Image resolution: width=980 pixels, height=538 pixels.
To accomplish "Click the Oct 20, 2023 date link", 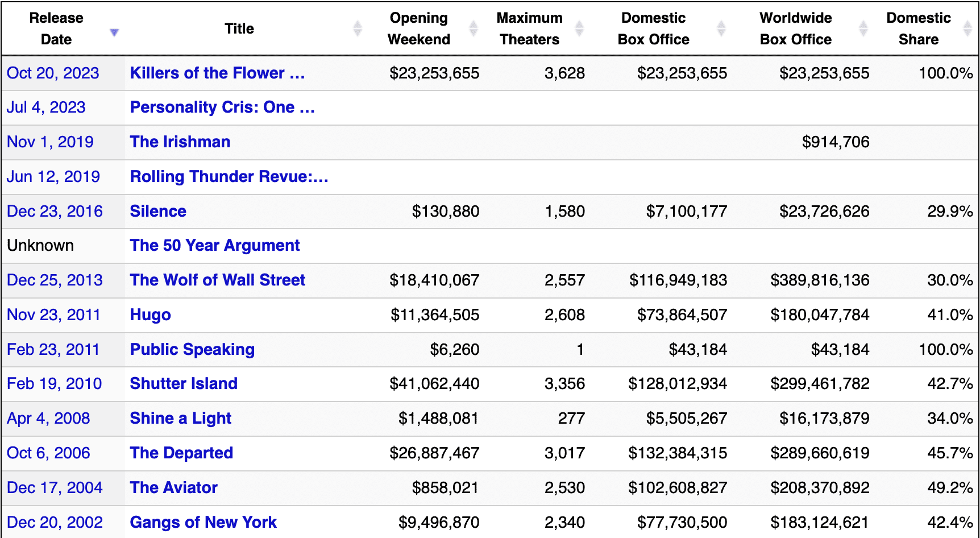I will point(53,73).
